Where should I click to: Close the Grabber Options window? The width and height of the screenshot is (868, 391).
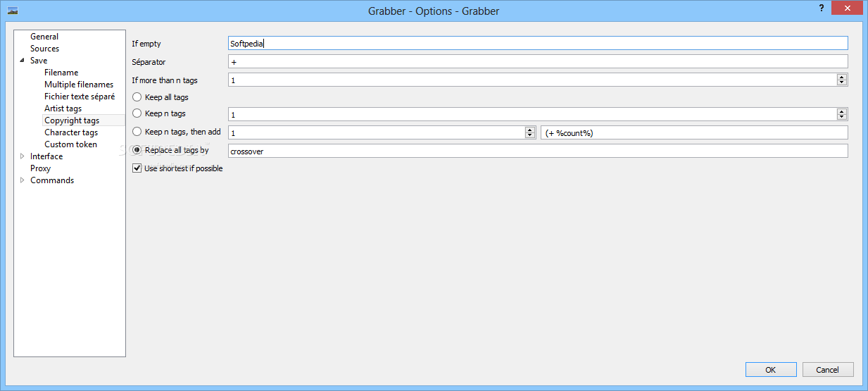(x=847, y=7)
